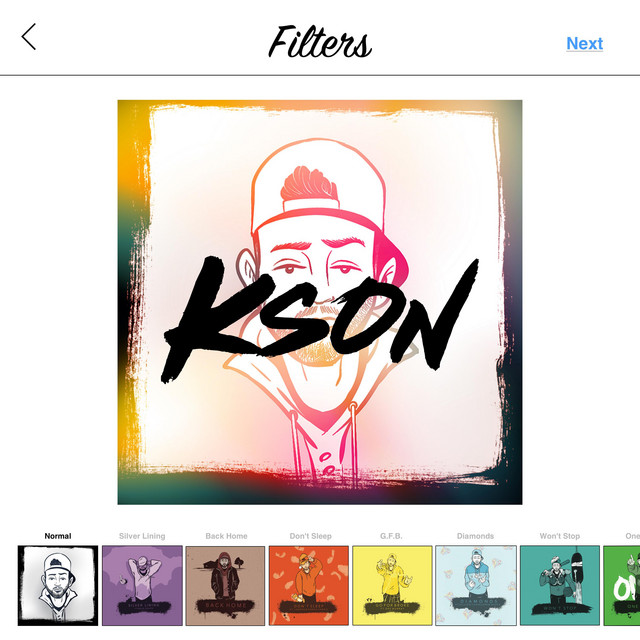Tap the large KSON preview image
This screenshot has height=640, width=640.
tap(320, 302)
